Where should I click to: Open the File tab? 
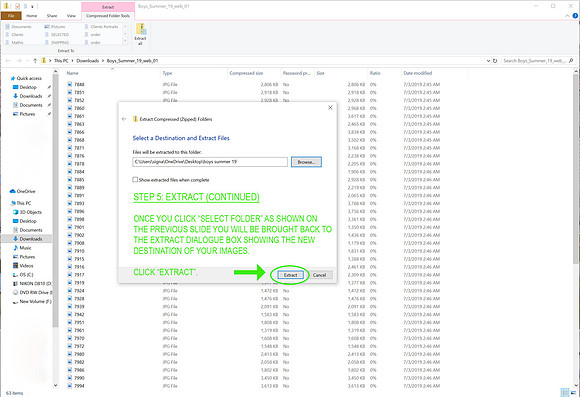click(11, 16)
